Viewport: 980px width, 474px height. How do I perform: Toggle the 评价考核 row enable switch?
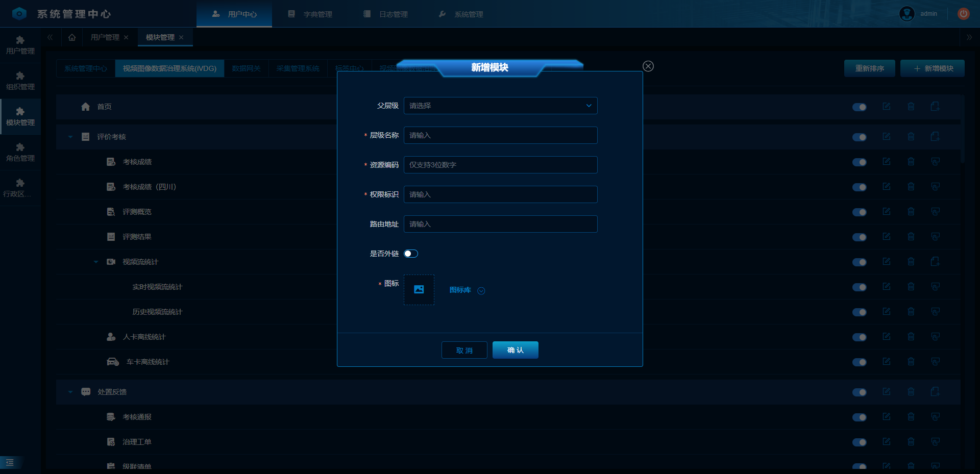click(x=860, y=137)
